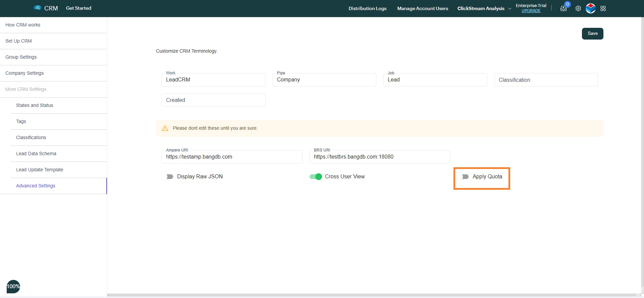Click the Save button
644x298 pixels.
[x=592, y=34]
